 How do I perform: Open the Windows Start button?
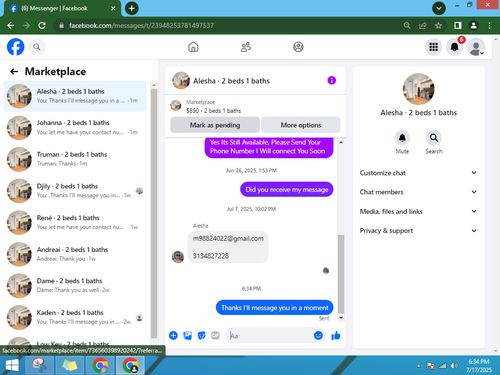click(x=12, y=365)
